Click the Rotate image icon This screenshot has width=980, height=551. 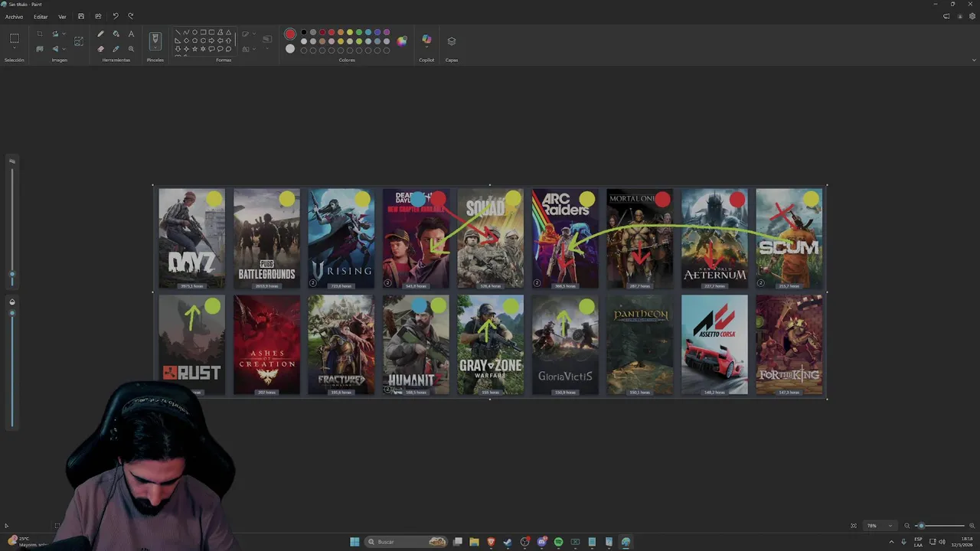pos(55,34)
